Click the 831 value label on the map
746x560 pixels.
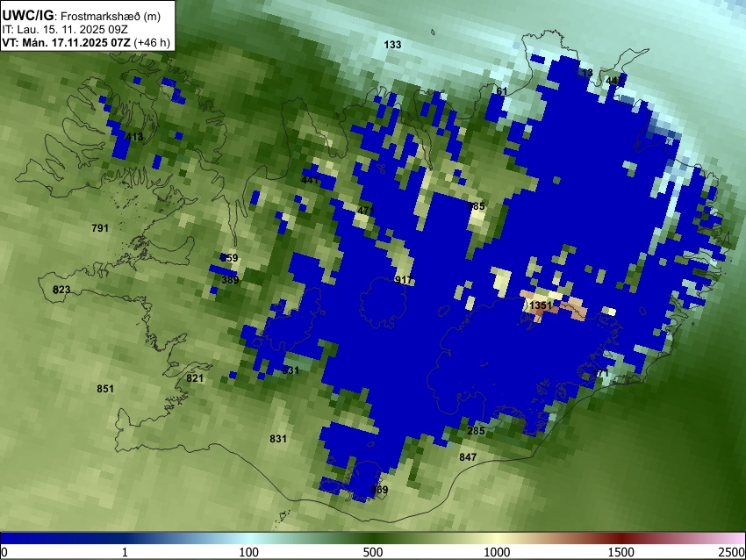[278, 439]
